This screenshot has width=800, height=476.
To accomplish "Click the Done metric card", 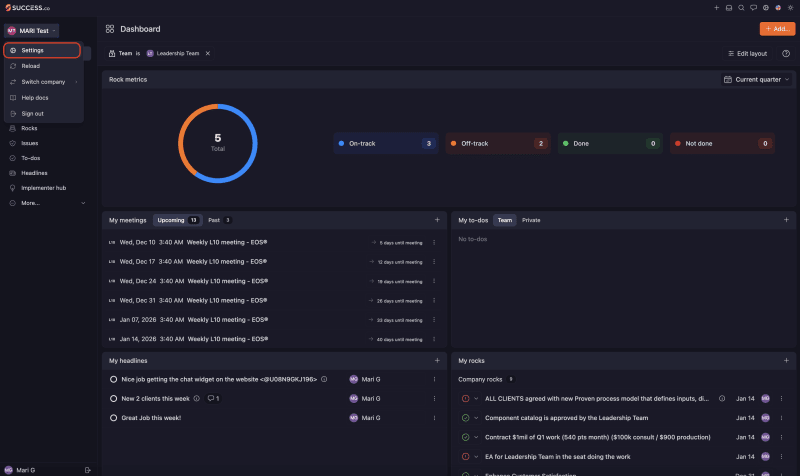I will pyautogui.click(x=610, y=143).
